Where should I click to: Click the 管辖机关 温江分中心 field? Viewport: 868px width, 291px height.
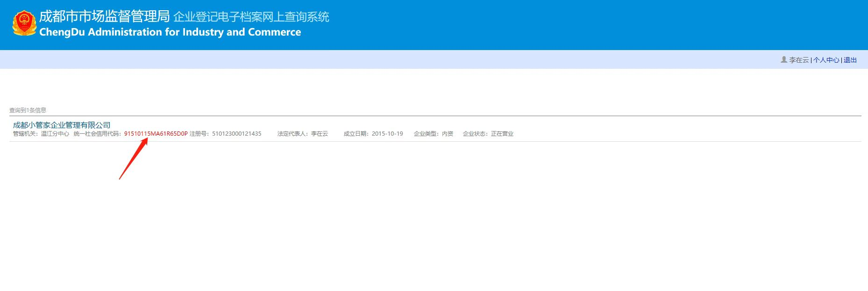[x=41, y=134]
